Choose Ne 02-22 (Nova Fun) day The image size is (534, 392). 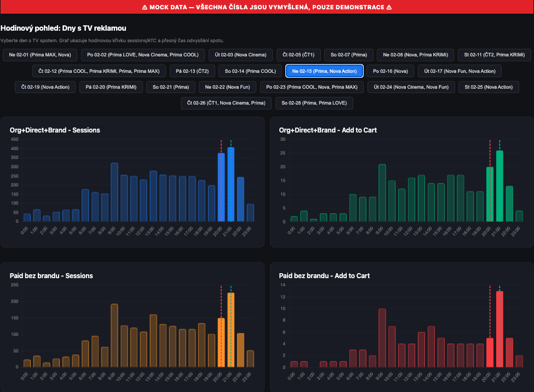(x=227, y=87)
